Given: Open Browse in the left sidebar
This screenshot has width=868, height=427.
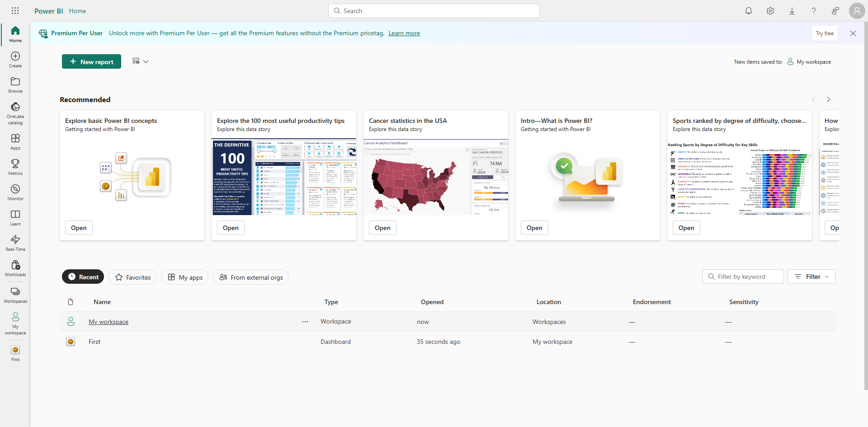Looking at the screenshot, I should (15, 85).
